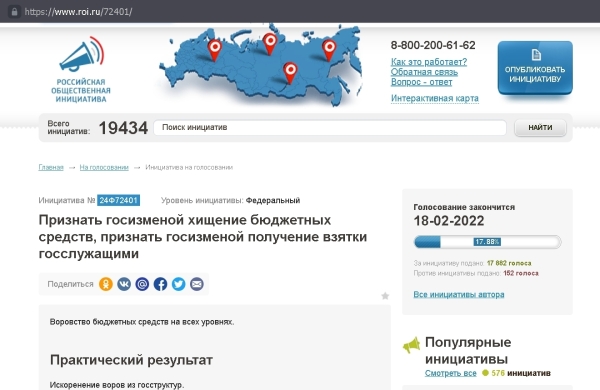
Task: Share via the VK icon
Action: click(x=124, y=284)
